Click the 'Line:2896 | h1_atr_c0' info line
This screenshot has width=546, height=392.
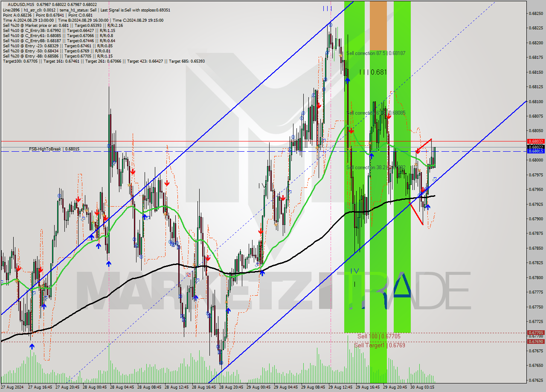pyautogui.click(x=87, y=9)
